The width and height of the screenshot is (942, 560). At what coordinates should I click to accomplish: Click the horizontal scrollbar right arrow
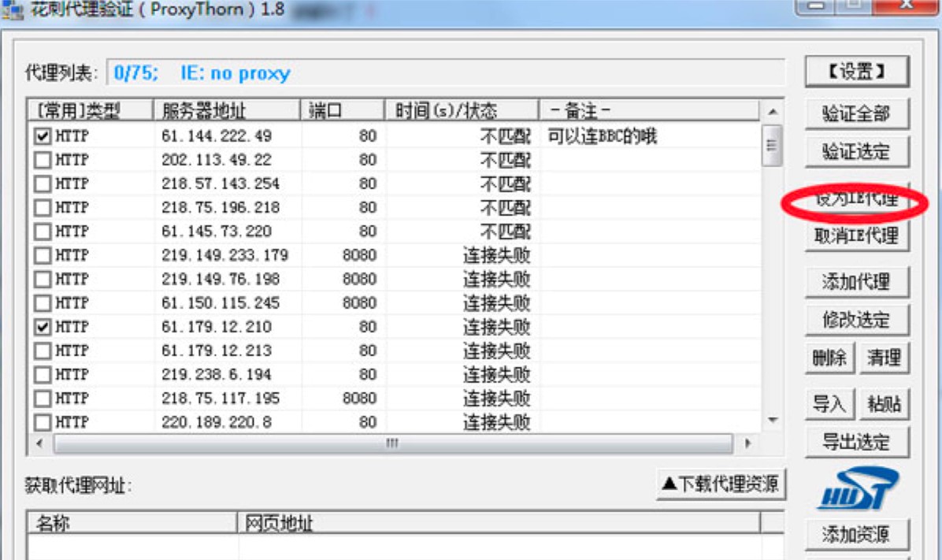click(x=748, y=443)
